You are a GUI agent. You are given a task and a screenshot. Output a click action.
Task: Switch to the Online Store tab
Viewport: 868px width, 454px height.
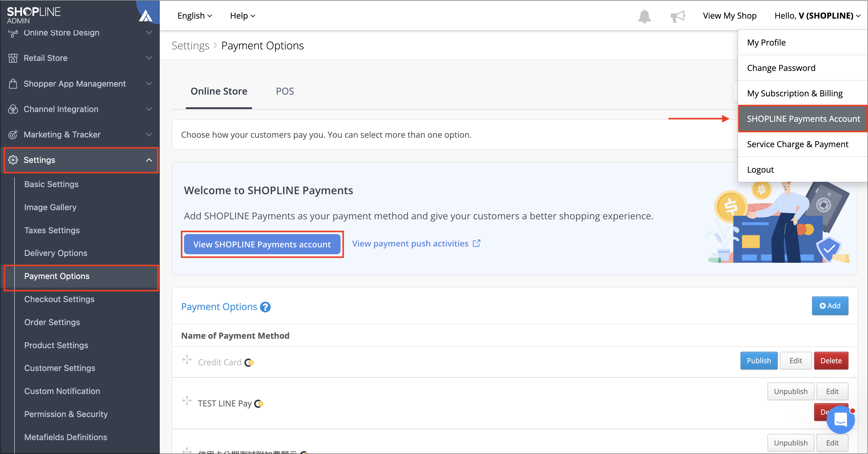tap(219, 91)
